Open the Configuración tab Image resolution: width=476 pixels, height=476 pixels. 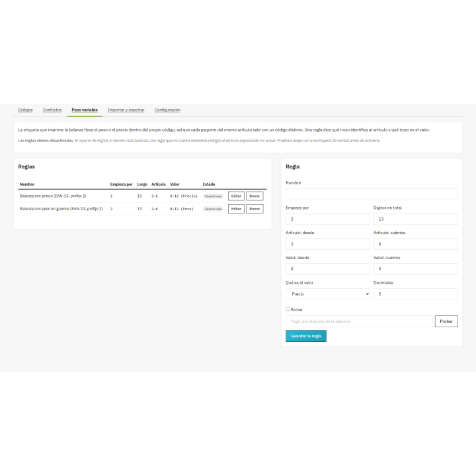coord(167,110)
